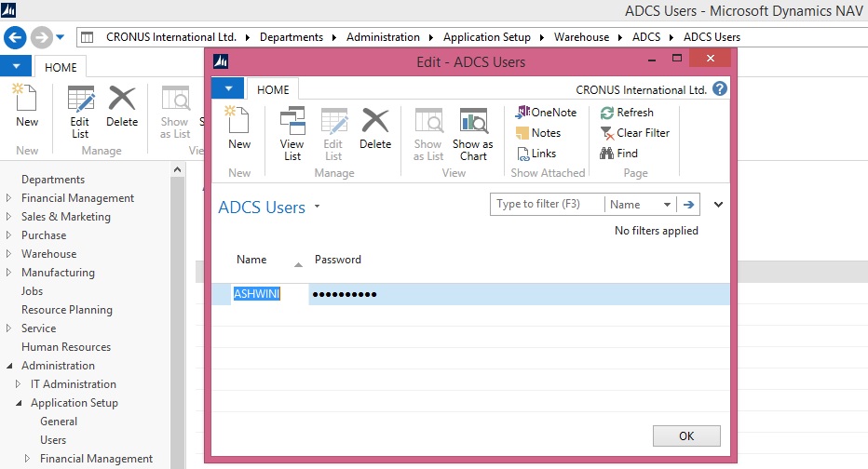Click Application Setup in the breadcrumb
The width and height of the screenshot is (868, 469).
point(486,37)
